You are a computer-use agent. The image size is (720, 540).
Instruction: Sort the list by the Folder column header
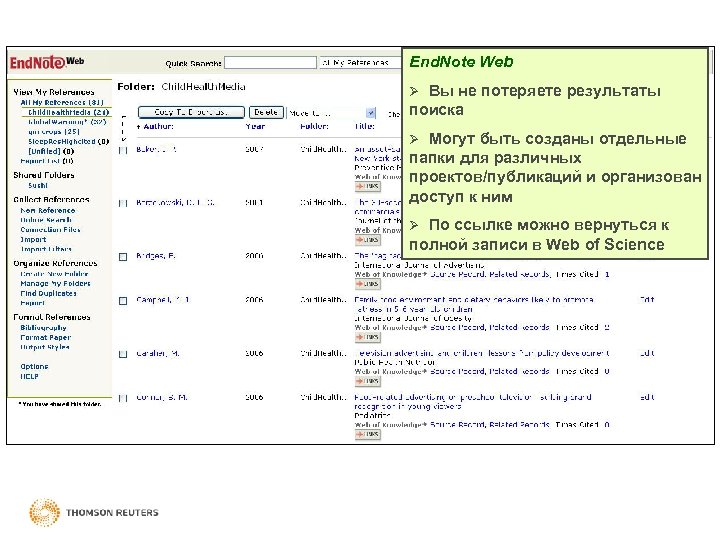(315, 127)
